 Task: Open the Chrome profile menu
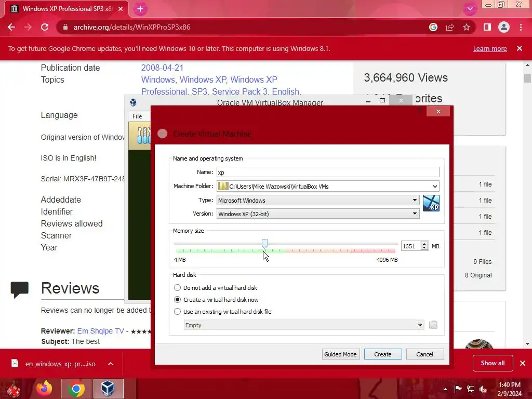pyautogui.click(x=504, y=27)
